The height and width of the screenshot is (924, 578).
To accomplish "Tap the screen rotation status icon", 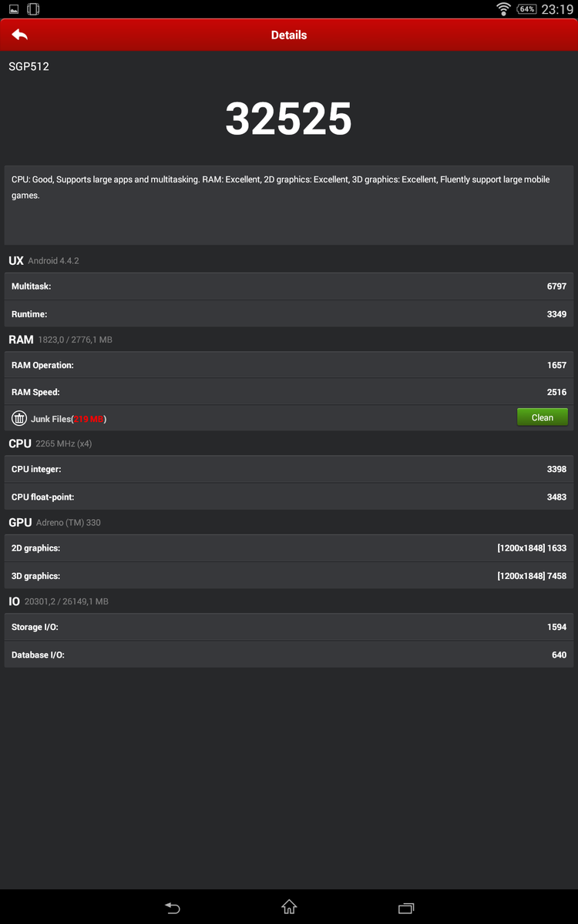I will tap(33, 9).
